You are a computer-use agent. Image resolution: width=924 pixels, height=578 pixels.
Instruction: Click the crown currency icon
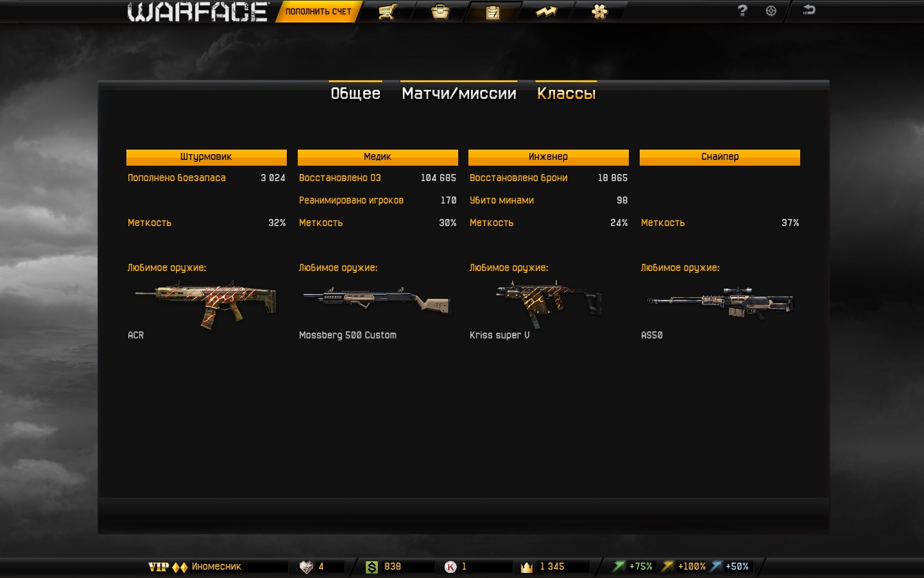point(527,567)
